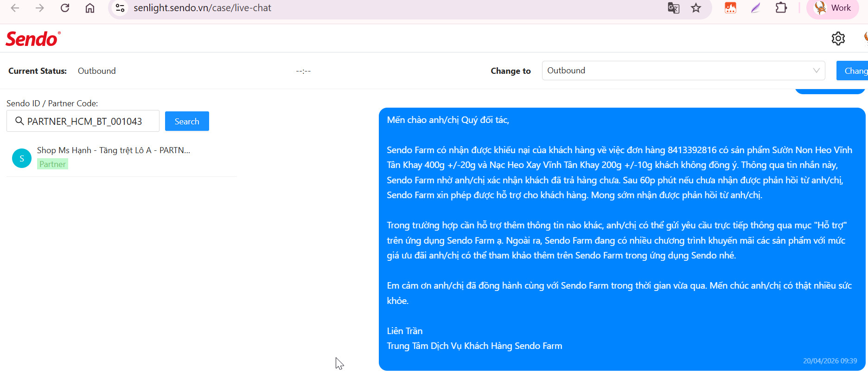Open settings gear icon
The height and width of the screenshot is (374, 868).
pos(838,39)
